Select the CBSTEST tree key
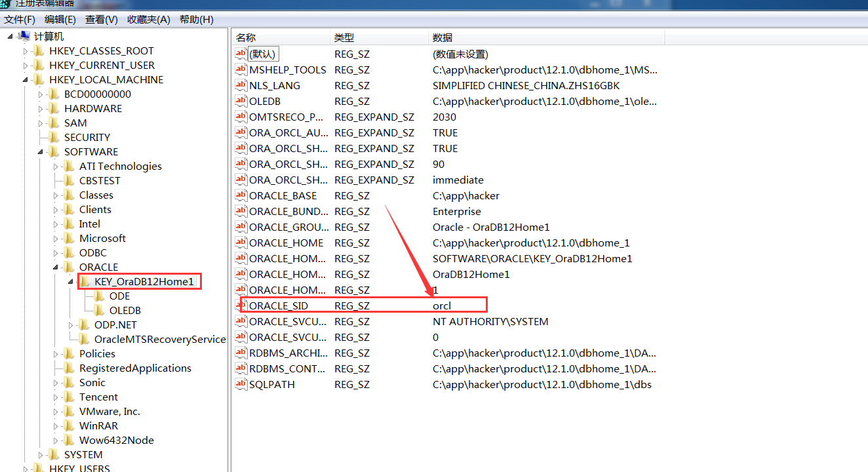The image size is (868, 472). pyautogui.click(x=100, y=180)
